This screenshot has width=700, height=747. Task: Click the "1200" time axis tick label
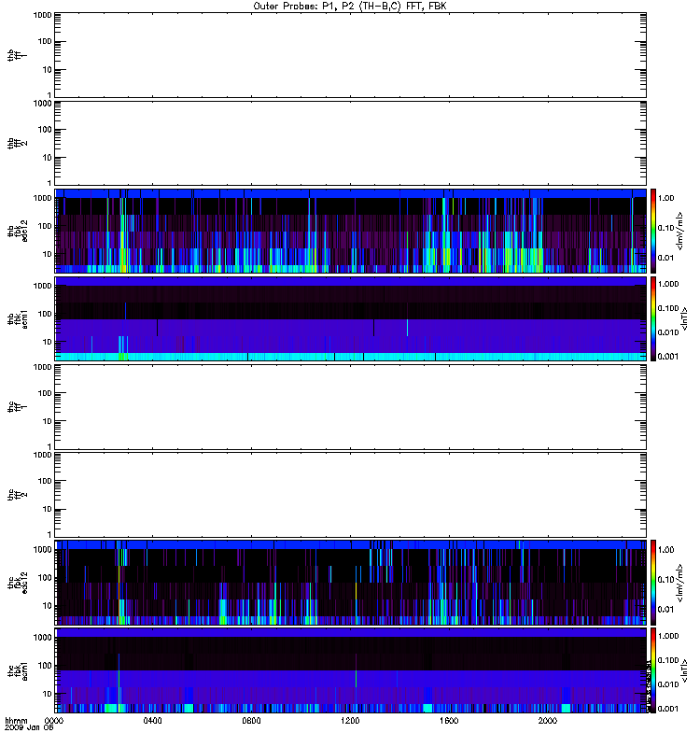[x=351, y=721]
